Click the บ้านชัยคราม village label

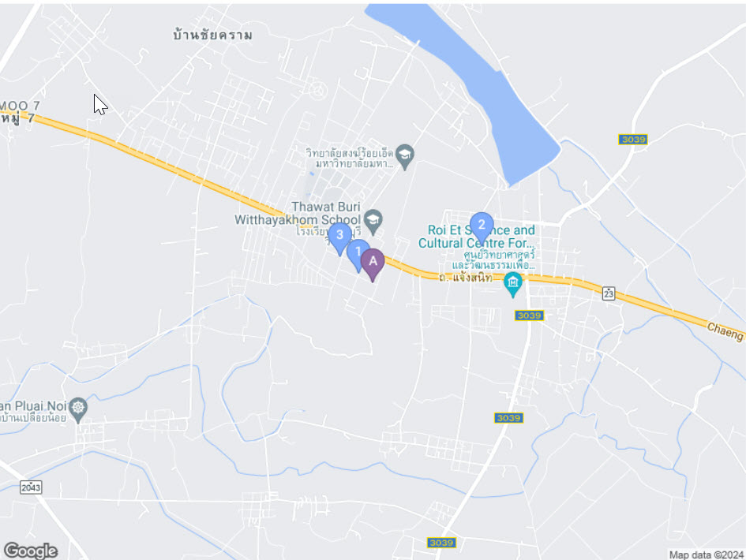pos(212,35)
